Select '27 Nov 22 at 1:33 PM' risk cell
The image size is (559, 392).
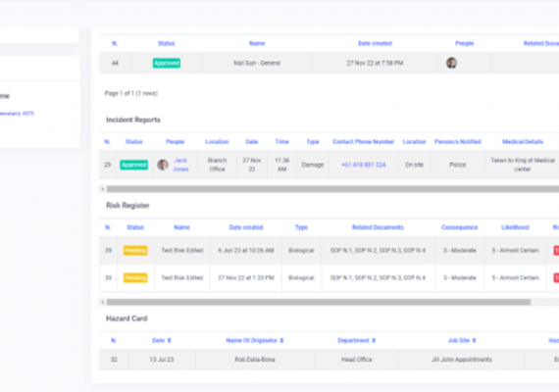[245, 278]
